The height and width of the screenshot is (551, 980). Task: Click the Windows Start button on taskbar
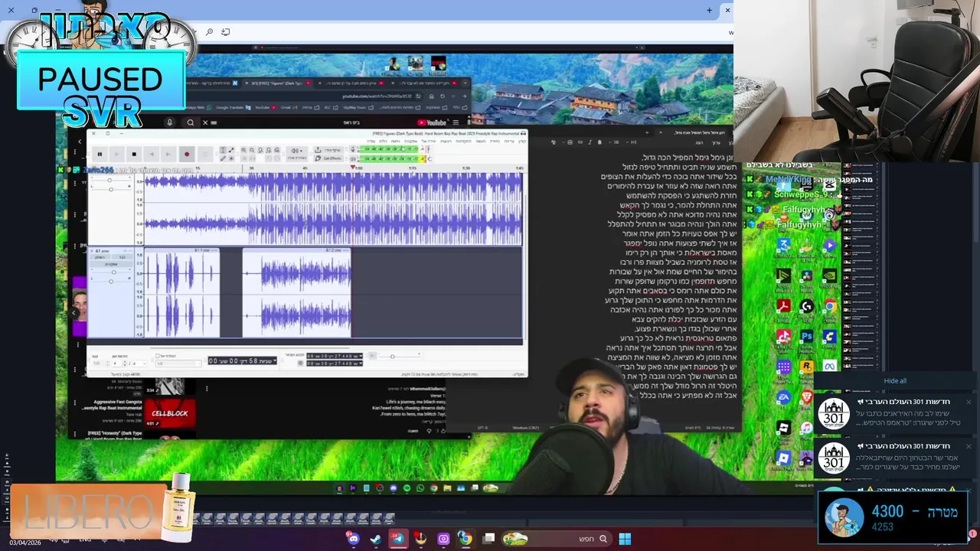click(625, 540)
